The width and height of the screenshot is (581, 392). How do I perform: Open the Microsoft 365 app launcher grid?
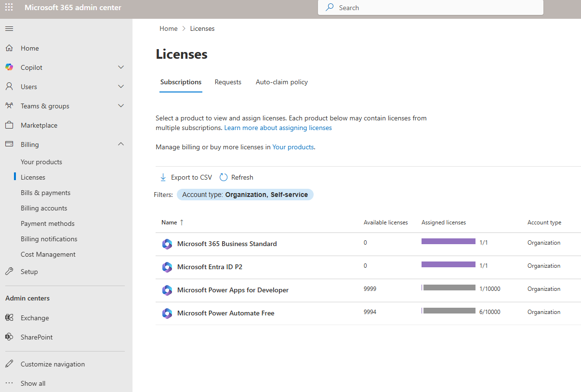coord(9,8)
